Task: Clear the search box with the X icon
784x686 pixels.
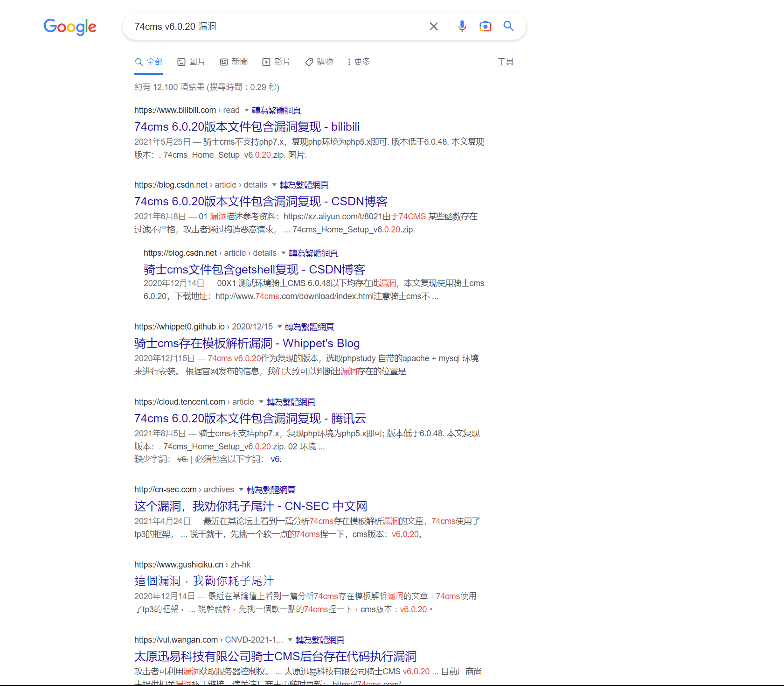Action: (434, 27)
